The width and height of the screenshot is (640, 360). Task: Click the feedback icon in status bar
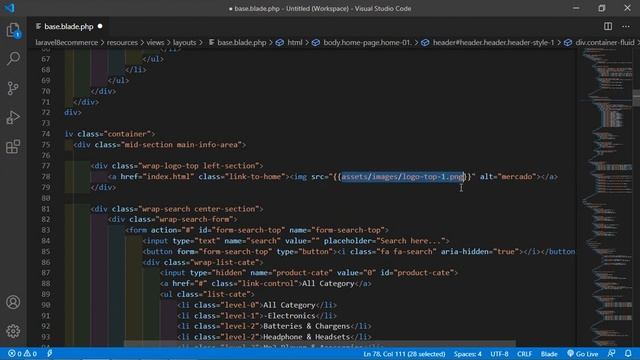tap(611, 353)
